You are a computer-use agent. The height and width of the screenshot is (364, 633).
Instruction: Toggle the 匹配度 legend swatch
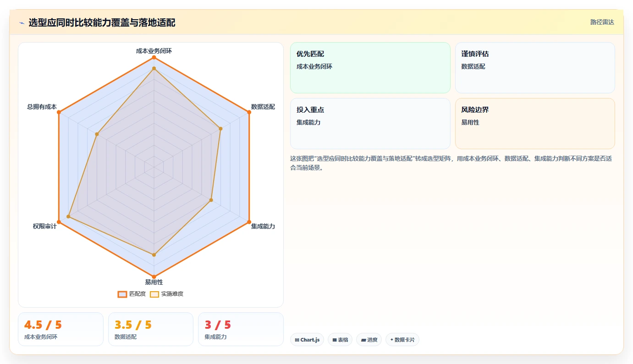pos(122,294)
